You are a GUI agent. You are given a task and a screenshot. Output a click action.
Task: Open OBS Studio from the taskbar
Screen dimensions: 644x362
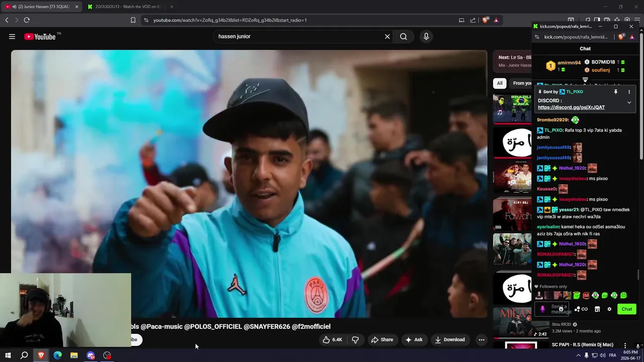[x=107, y=355]
